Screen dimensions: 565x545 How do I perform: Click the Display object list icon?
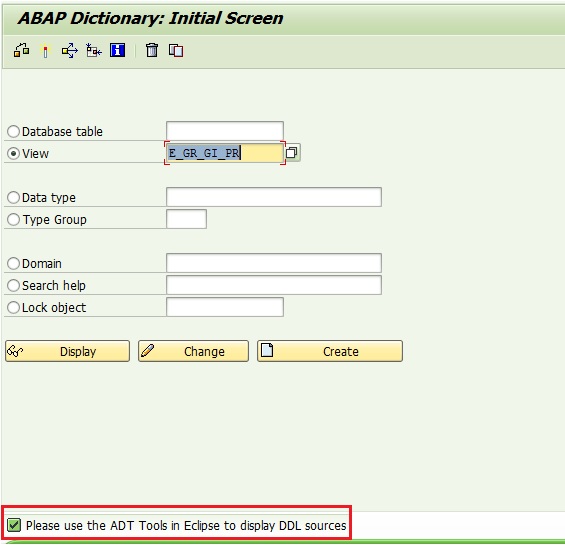click(94, 50)
